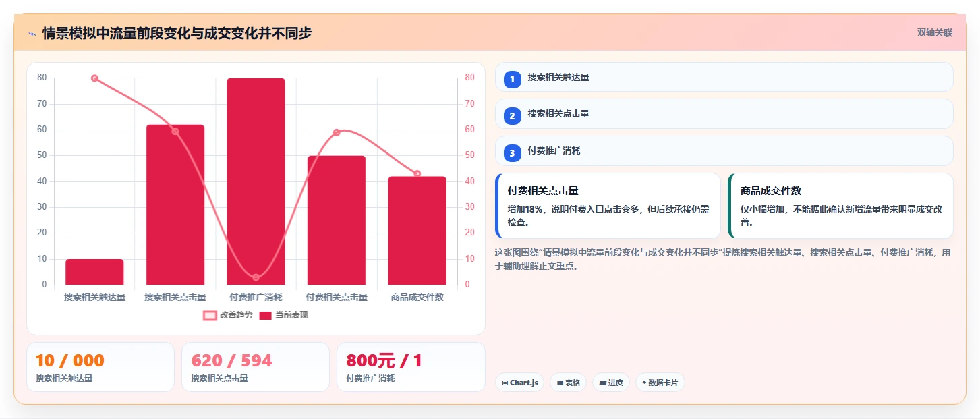Click the line point at 付费推广消耗 bottom
980x419 pixels.
(256, 277)
